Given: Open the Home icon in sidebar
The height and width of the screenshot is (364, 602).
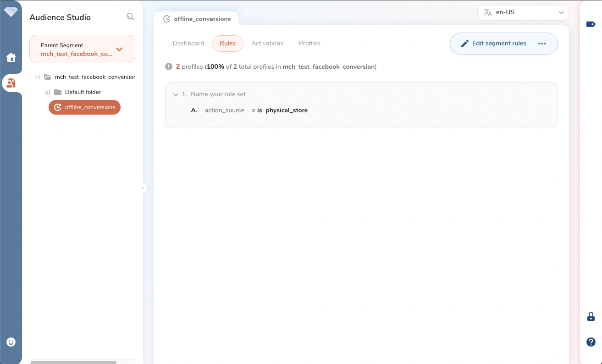Looking at the screenshot, I should pyautogui.click(x=11, y=57).
